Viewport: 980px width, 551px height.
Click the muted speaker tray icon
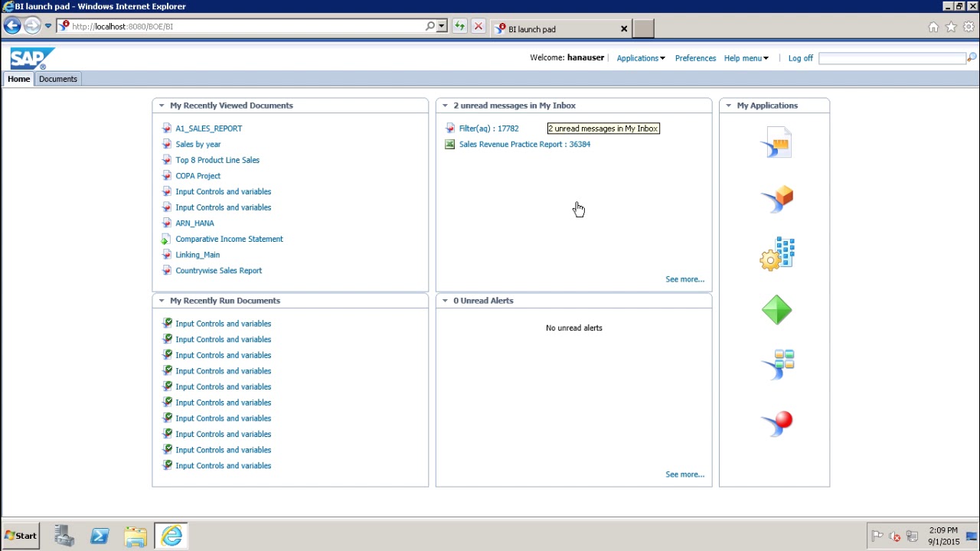pyautogui.click(x=894, y=536)
